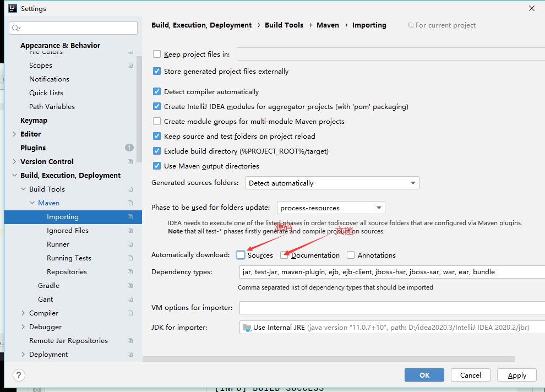Uncheck 'Detect compiler automatically'
The image size is (545, 392).
[x=157, y=92]
